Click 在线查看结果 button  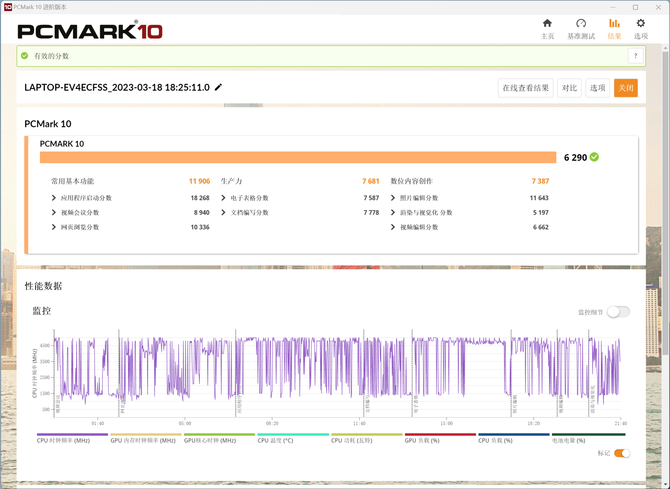[x=526, y=88]
